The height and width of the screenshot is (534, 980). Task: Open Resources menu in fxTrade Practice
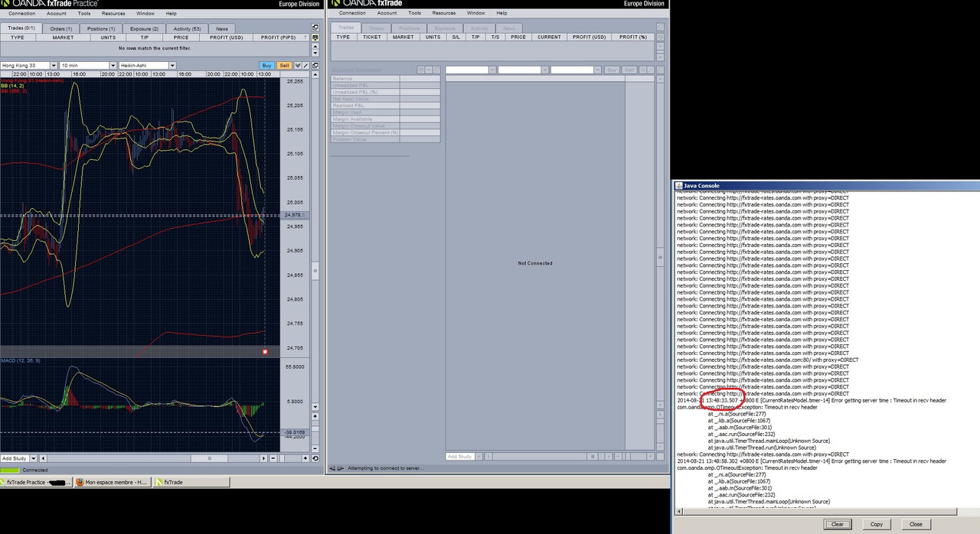point(113,13)
